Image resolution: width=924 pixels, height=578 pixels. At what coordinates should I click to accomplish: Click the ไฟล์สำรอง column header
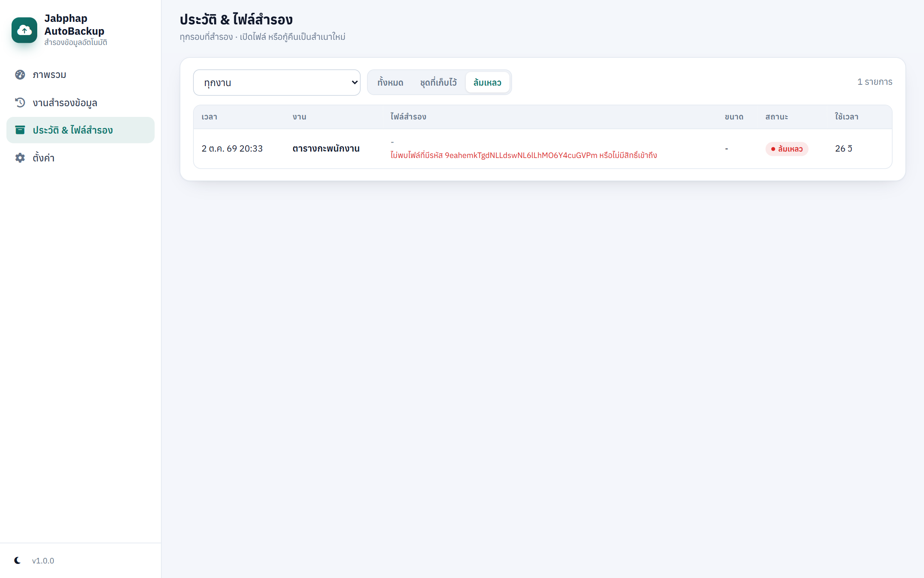pos(408,117)
